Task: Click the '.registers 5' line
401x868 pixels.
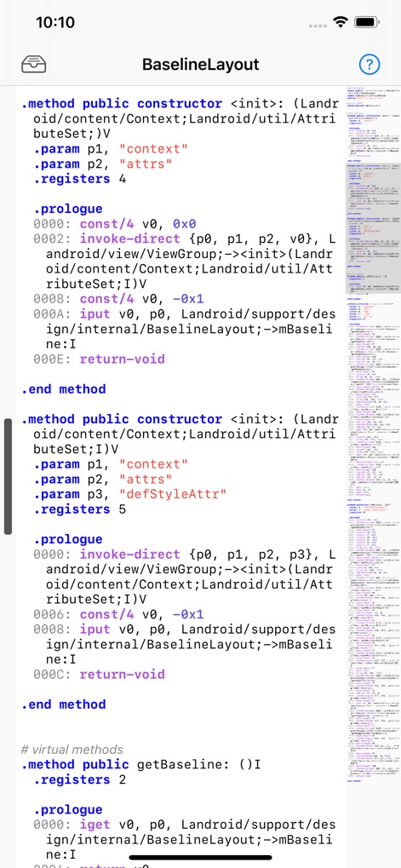Action: 80,509
